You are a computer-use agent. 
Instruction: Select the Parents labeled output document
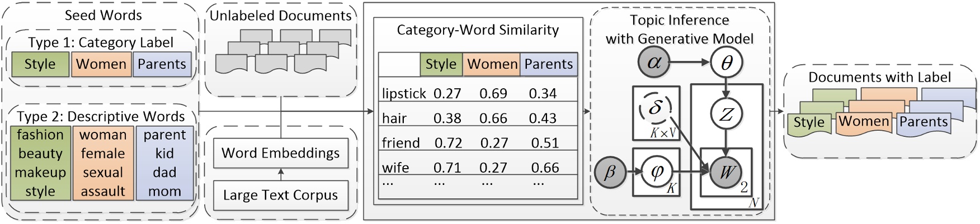(x=924, y=122)
